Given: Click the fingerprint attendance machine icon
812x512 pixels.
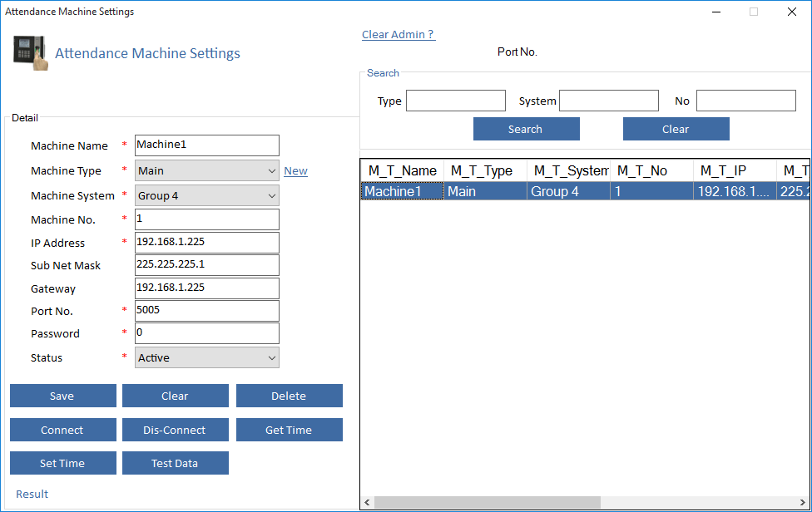Looking at the screenshot, I should 30,53.
